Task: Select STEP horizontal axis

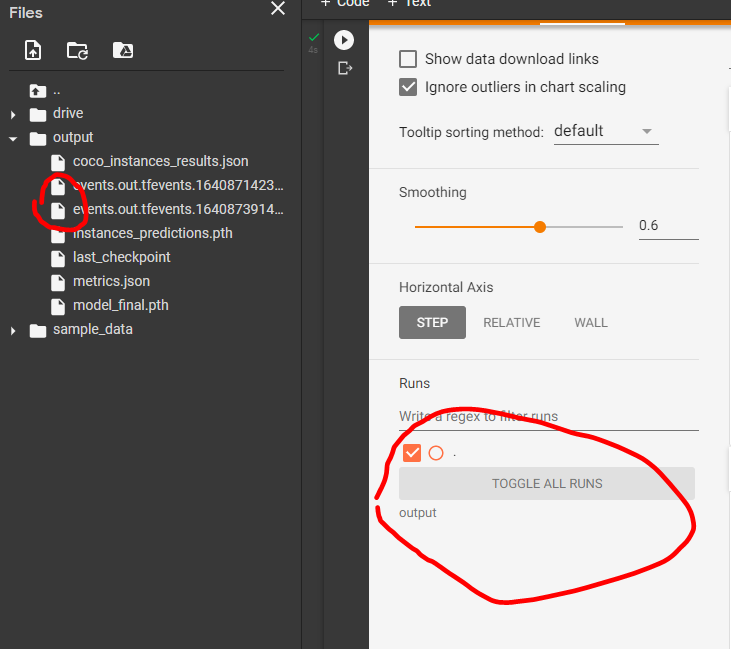Action: 432,323
